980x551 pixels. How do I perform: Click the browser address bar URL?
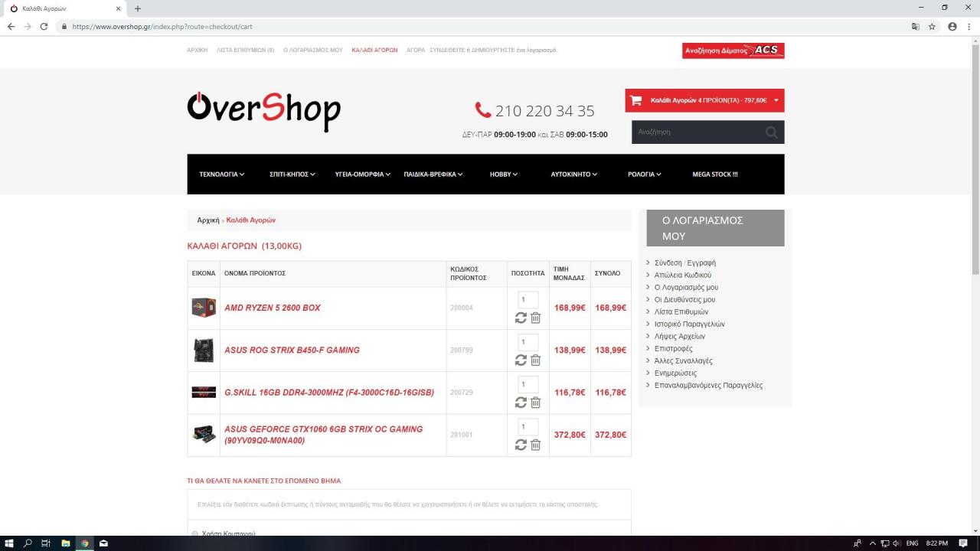coord(162,26)
